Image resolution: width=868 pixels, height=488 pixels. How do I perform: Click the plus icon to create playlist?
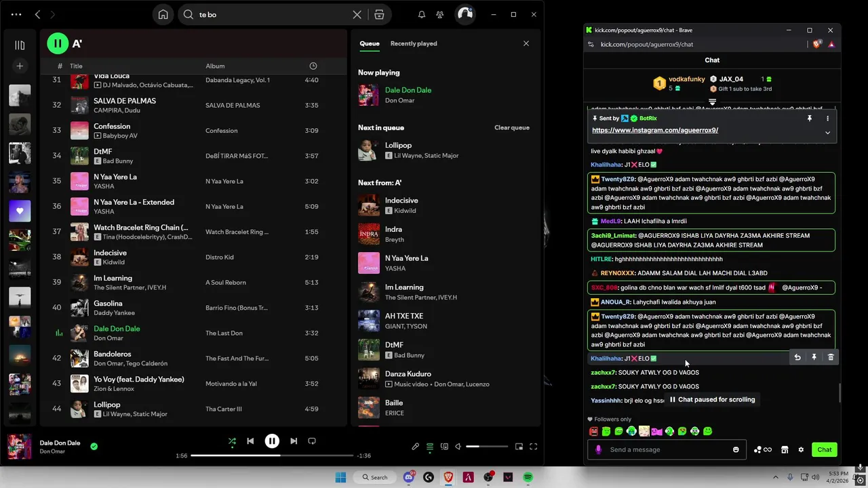[20, 66]
